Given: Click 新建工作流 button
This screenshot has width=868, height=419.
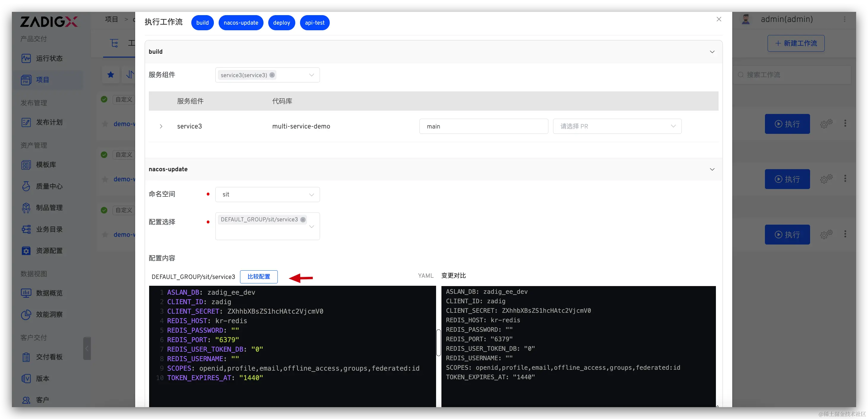Looking at the screenshot, I should [796, 43].
